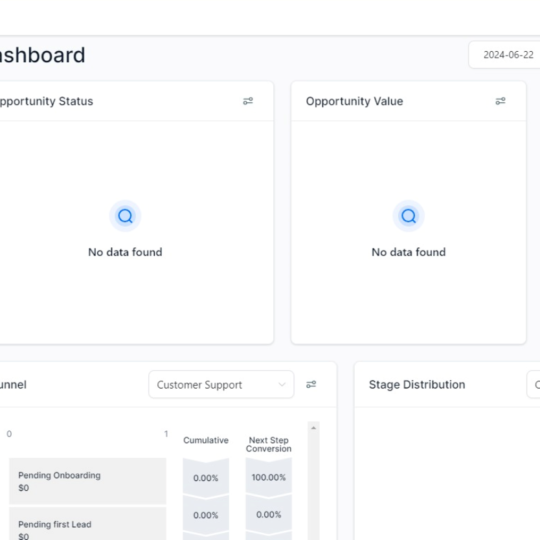The width and height of the screenshot is (540, 540).
Task: Click magnifier icon in Opportunity Value card
Action: [408, 216]
